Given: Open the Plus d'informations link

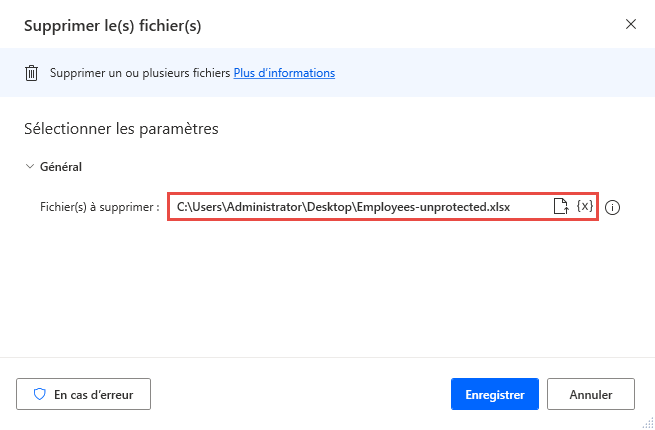Looking at the screenshot, I should tap(284, 73).
